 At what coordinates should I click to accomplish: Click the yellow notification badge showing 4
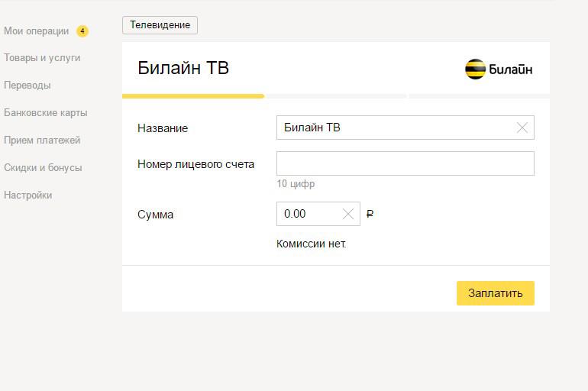pyautogui.click(x=82, y=31)
